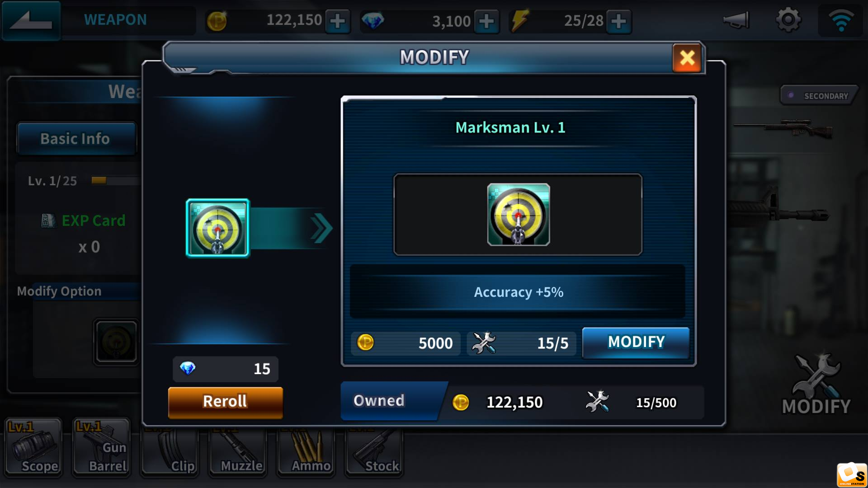Close the MODIFY dialog
The width and height of the screenshot is (868, 488).
pyautogui.click(x=687, y=58)
